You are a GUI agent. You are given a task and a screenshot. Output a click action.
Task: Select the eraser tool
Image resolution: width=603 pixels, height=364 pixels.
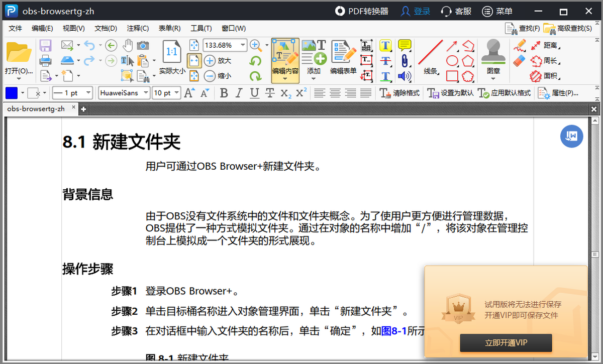click(x=519, y=61)
